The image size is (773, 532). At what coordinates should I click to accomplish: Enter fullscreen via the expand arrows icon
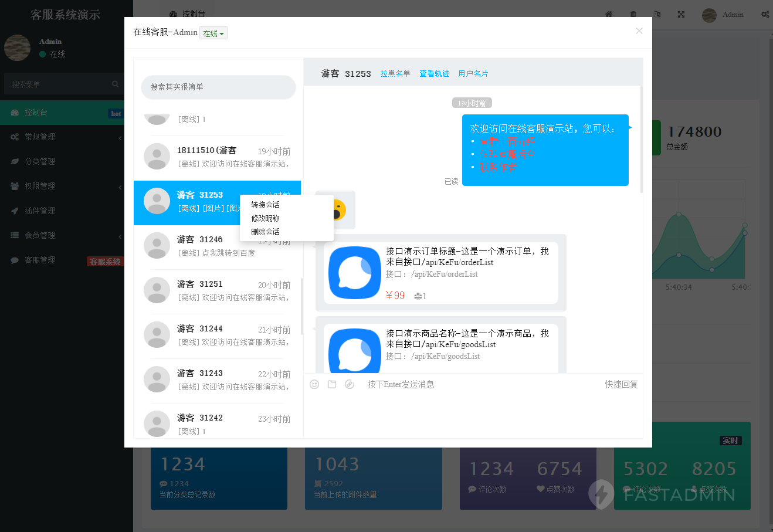click(x=681, y=14)
